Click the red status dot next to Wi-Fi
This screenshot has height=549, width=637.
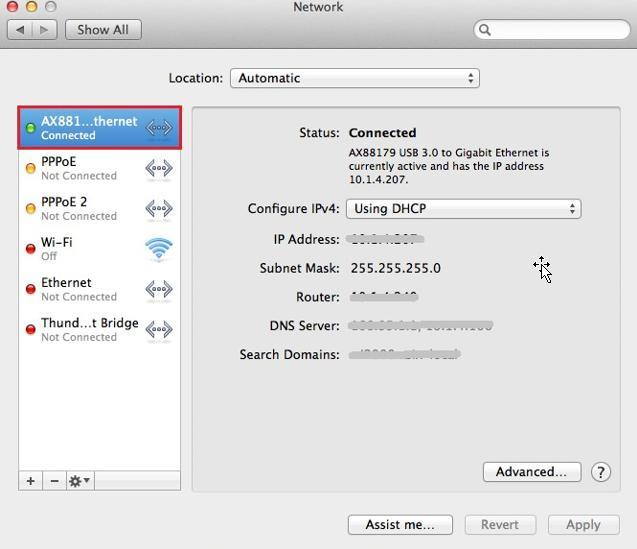[30, 249]
